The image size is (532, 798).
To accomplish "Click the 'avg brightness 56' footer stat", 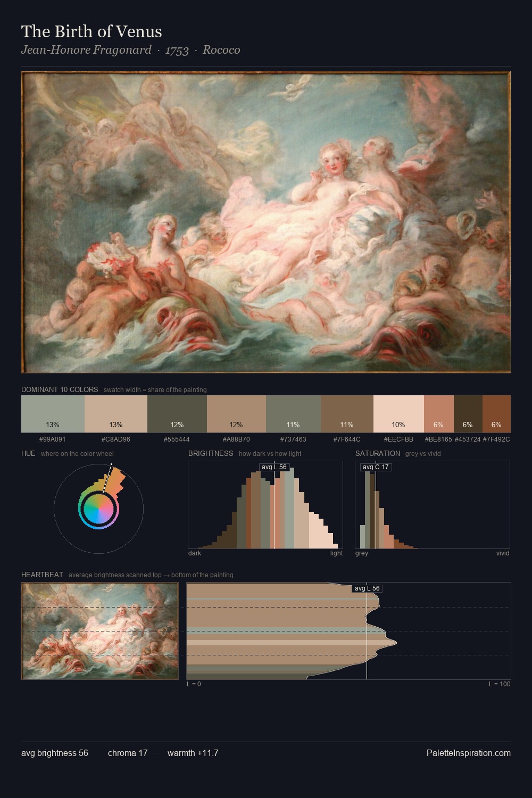I will [55, 753].
